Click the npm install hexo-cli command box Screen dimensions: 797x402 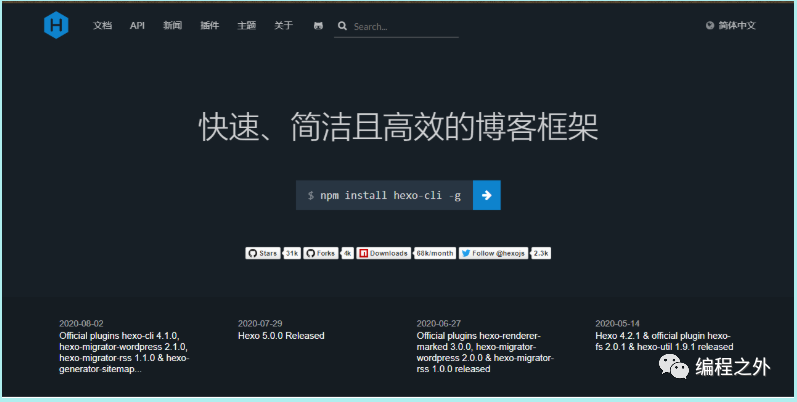[384, 195]
